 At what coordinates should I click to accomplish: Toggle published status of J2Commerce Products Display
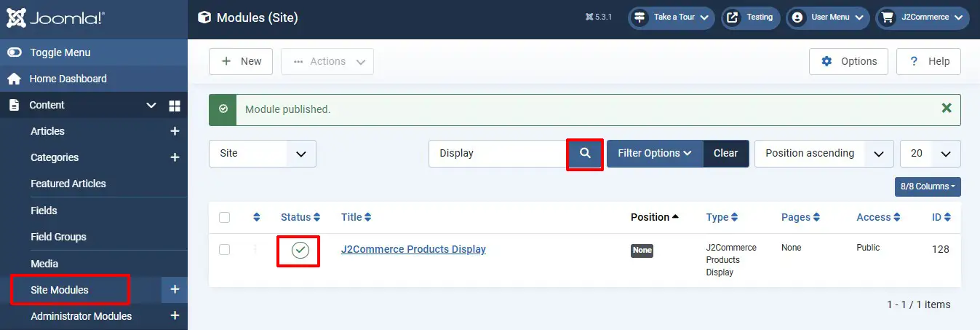(x=300, y=250)
